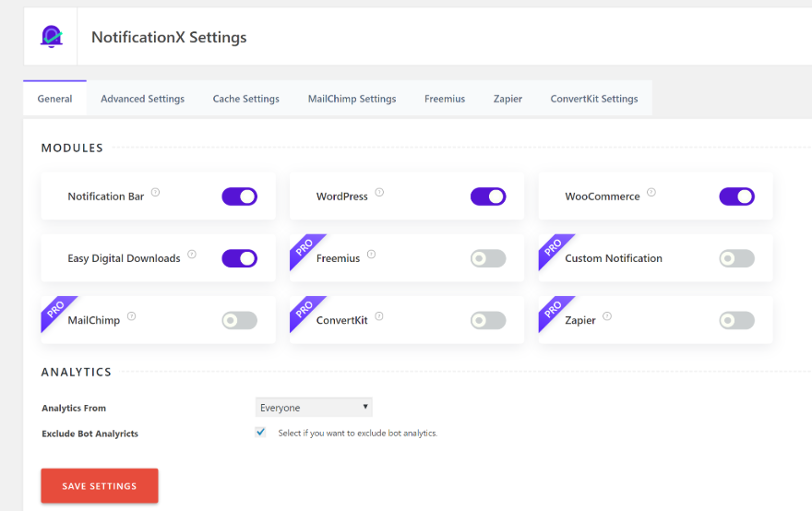Open help icon next to ConvertKit module
Screen dimensions: 812x511
pos(379,316)
